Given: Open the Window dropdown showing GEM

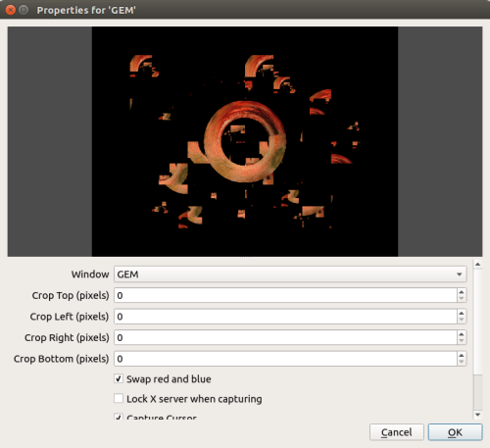Looking at the screenshot, I should coord(290,274).
